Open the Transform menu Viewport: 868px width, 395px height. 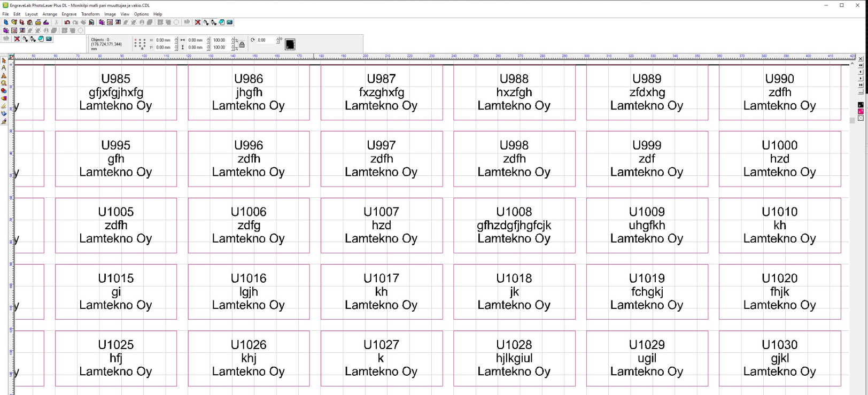click(x=90, y=14)
